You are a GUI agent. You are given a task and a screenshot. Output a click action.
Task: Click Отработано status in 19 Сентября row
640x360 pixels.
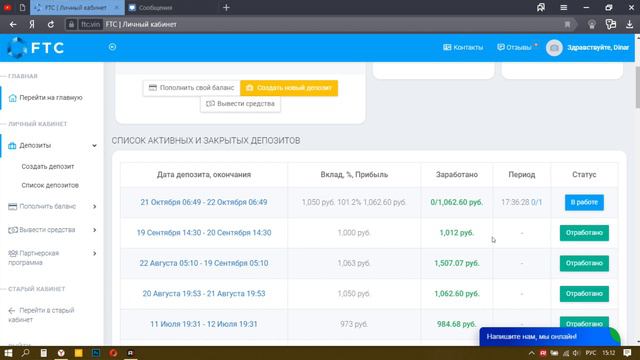584,233
